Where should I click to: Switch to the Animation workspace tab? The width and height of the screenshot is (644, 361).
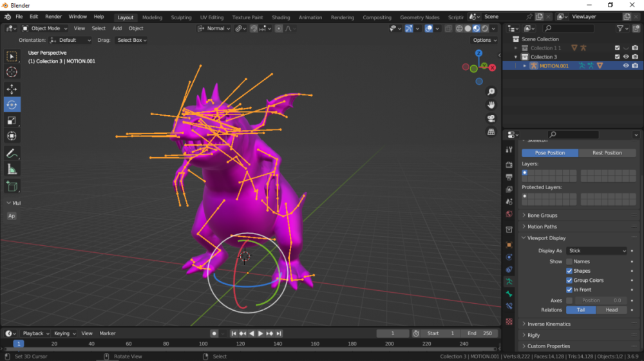coord(310,17)
